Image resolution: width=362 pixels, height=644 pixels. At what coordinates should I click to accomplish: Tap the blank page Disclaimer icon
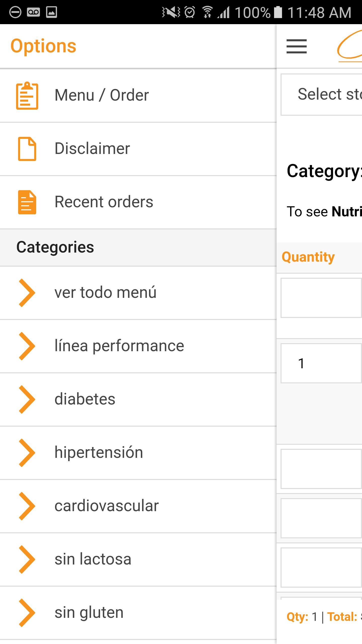[27, 149]
